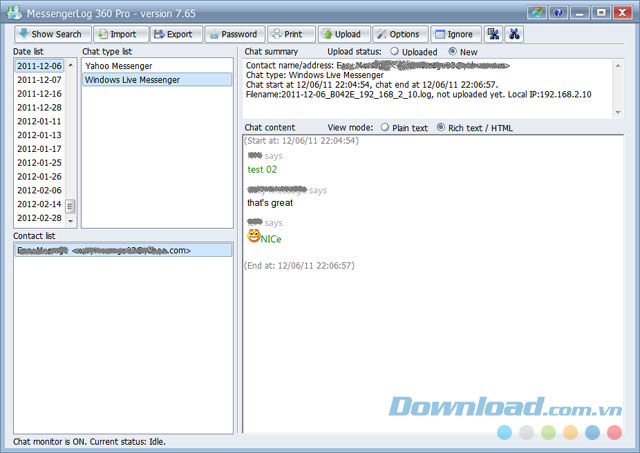Upload the selected chat log
The width and height of the screenshot is (640, 453).
pyautogui.click(x=342, y=34)
